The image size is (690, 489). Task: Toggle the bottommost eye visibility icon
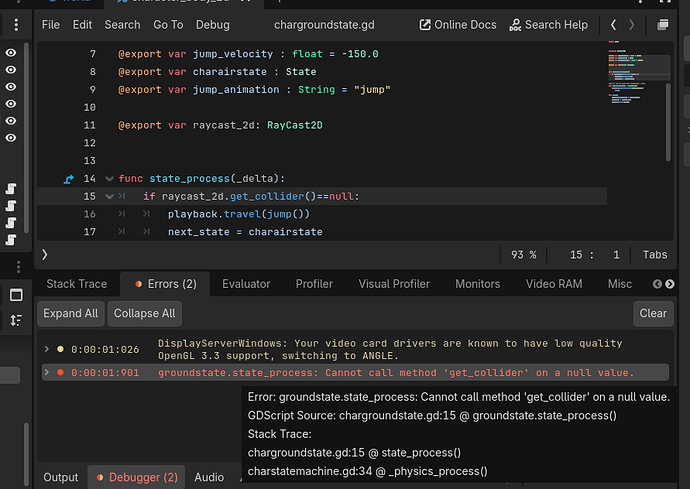[11, 138]
